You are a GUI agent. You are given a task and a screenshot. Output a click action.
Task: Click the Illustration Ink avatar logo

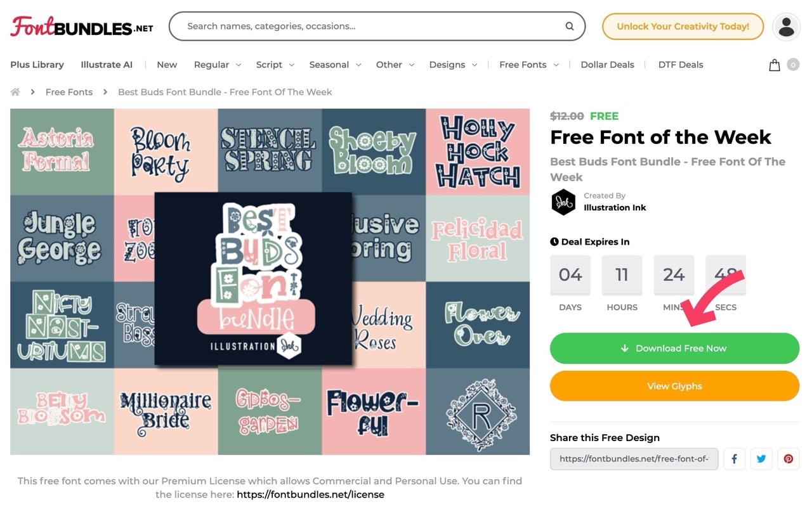point(563,203)
